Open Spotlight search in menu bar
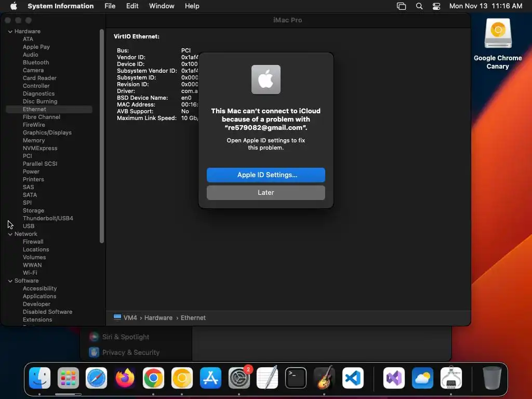This screenshot has width=532, height=399. 419,6
